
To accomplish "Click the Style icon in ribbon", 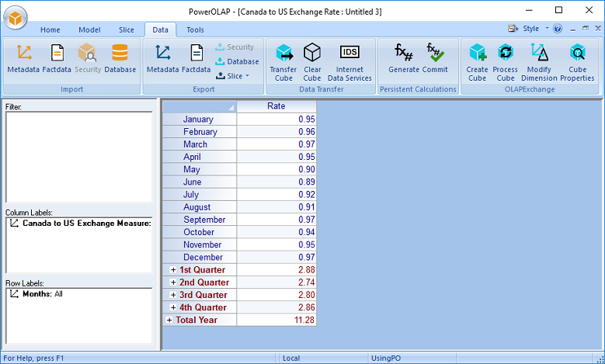I will pos(513,29).
